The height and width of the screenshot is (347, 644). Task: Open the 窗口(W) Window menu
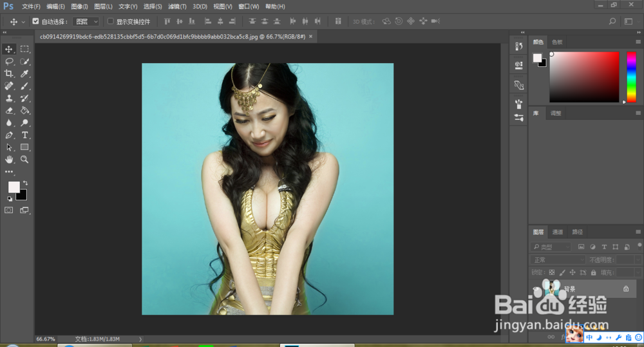pyautogui.click(x=249, y=6)
